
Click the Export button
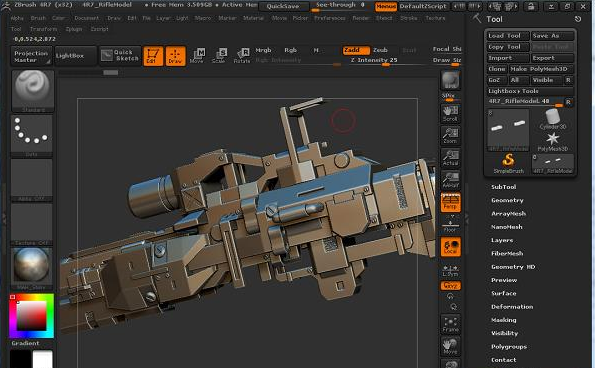coord(552,58)
